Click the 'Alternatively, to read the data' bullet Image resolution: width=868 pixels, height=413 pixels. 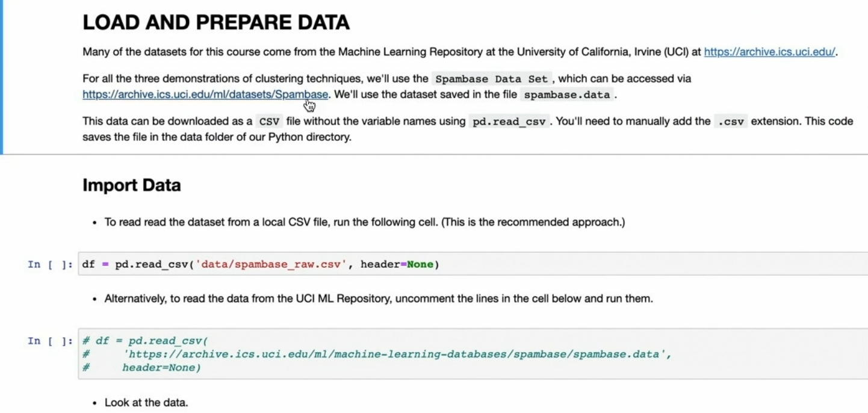[x=378, y=298]
